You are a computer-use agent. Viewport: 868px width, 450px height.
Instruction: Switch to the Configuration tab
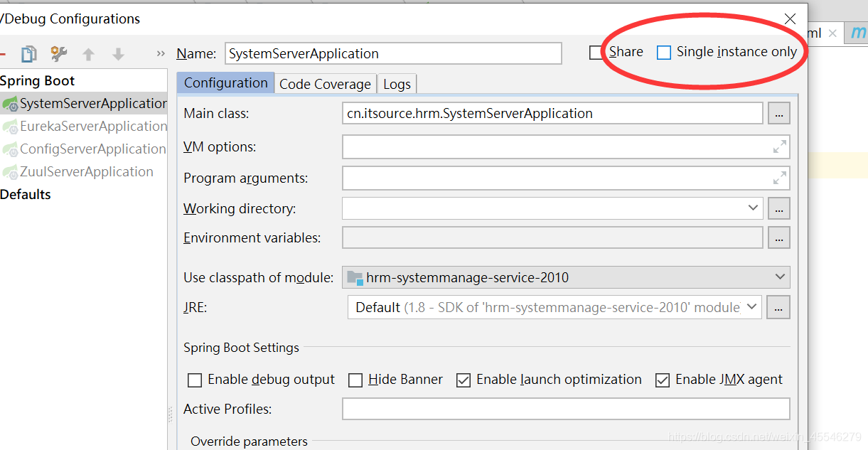225,83
